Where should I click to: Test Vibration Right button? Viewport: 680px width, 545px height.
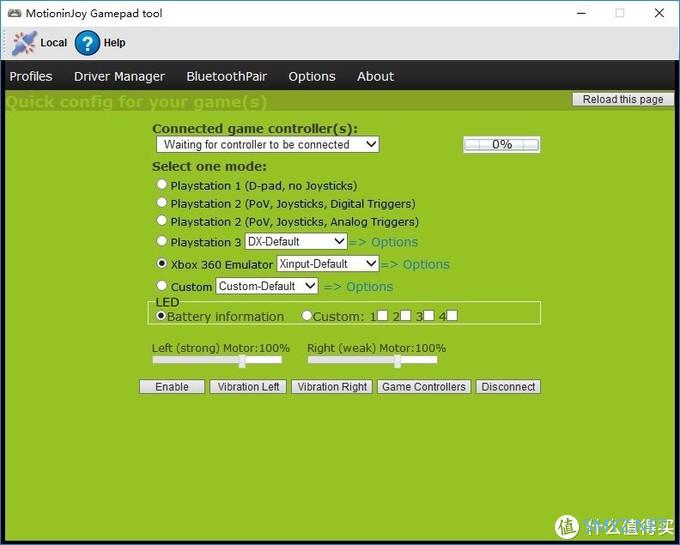pyautogui.click(x=332, y=387)
